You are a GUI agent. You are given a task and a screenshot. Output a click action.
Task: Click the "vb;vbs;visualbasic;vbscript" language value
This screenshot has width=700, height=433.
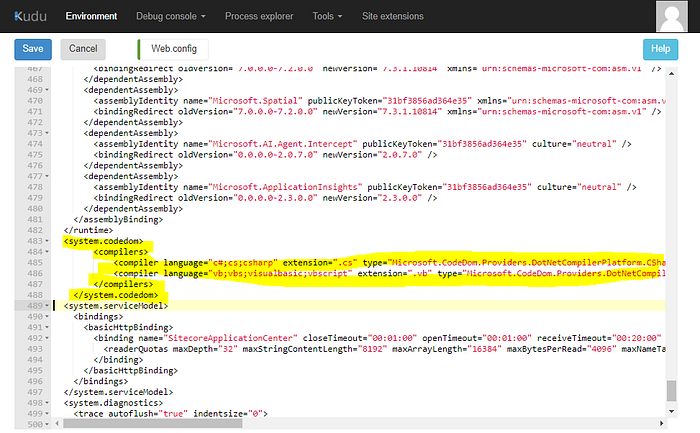(280, 273)
